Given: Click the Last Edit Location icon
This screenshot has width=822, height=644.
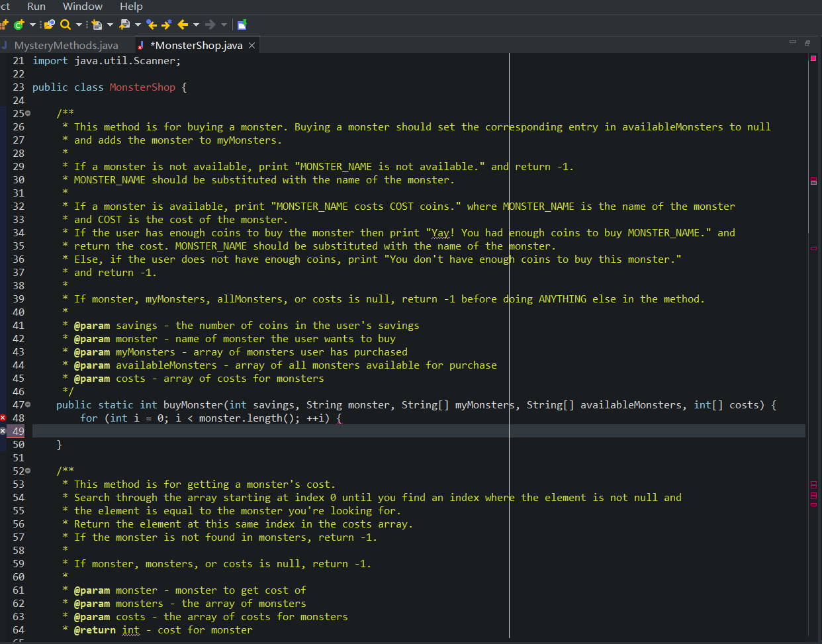Looking at the screenshot, I should click(152, 24).
